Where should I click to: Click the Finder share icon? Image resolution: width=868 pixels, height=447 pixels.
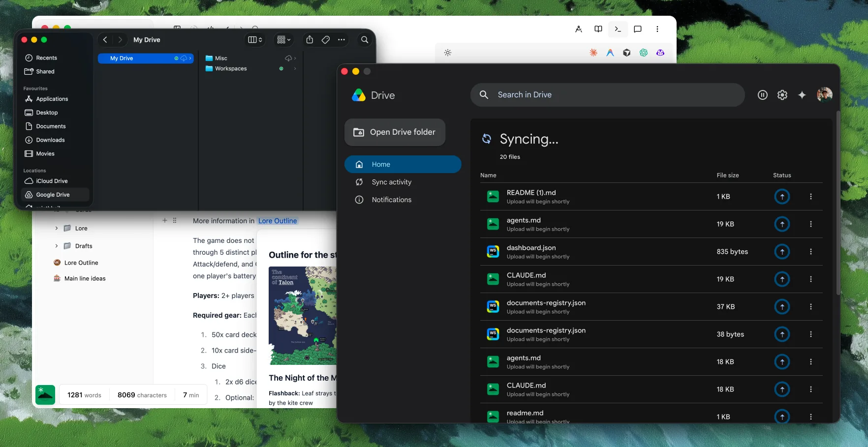310,40
